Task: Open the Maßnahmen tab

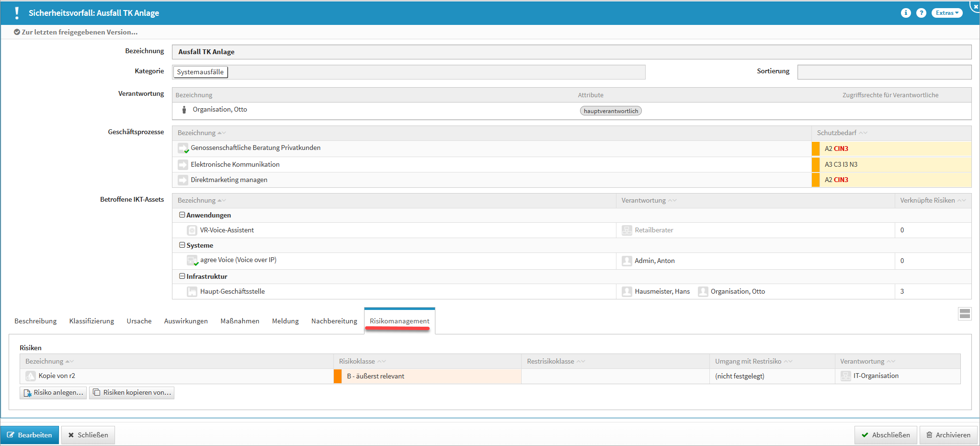Action: pos(239,321)
